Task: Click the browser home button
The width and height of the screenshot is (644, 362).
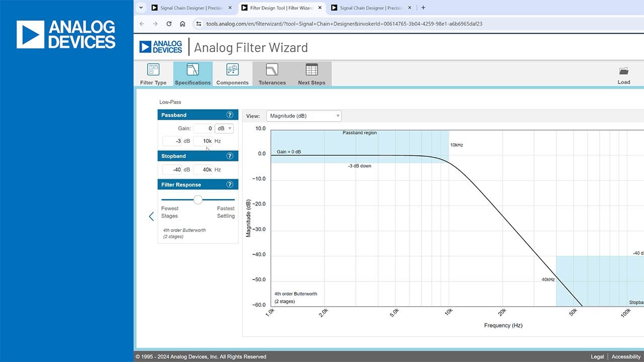Action: (x=182, y=24)
